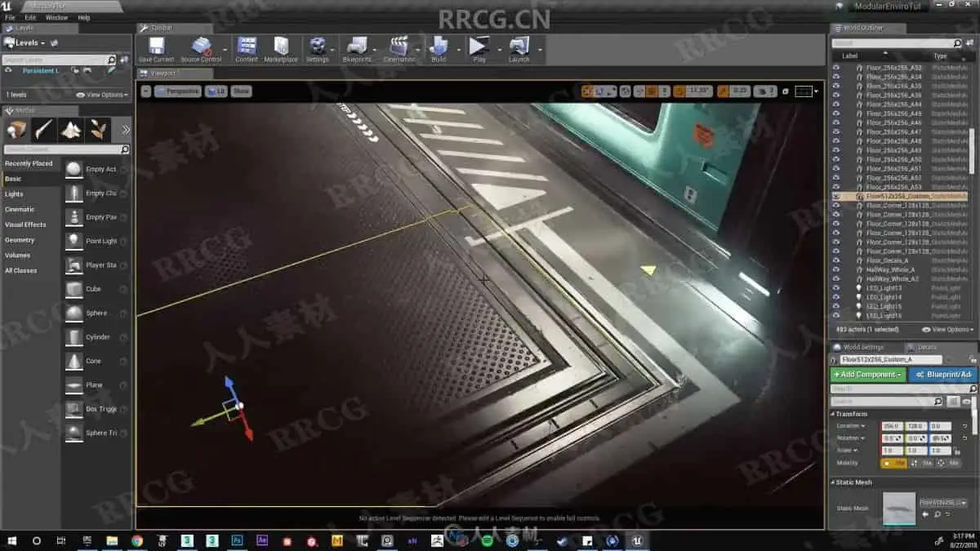
Task: Click the Point Light item in the Place list
Action: 97,241
